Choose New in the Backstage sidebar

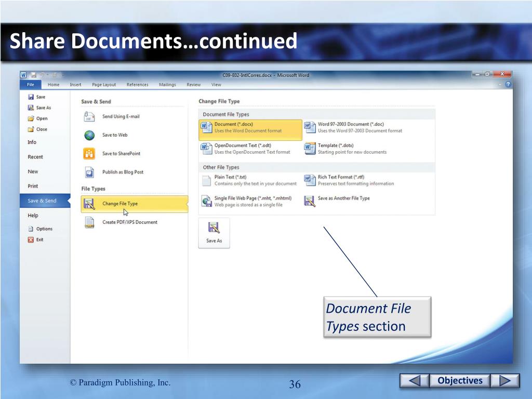click(33, 171)
